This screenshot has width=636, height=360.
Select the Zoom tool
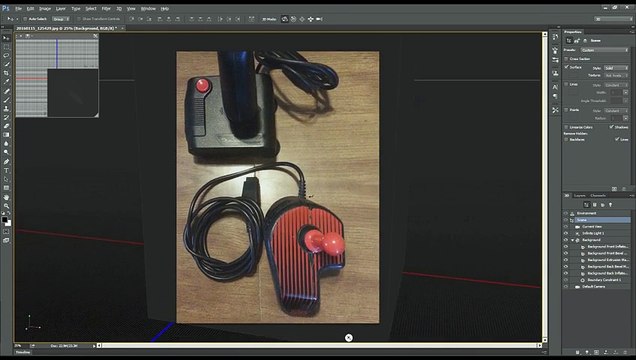(6, 206)
